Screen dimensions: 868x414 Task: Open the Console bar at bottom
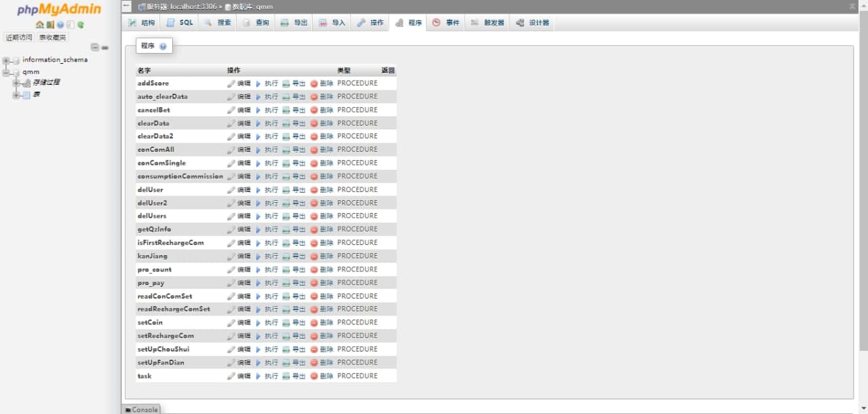(x=141, y=409)
